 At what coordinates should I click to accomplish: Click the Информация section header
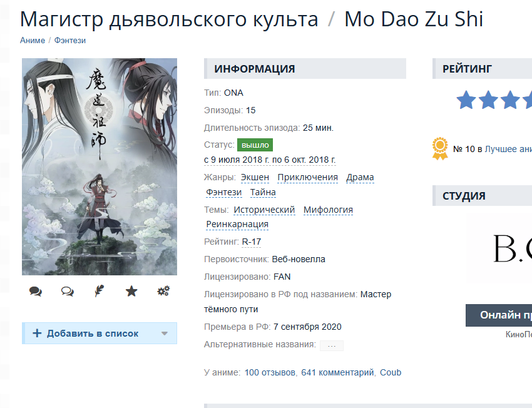point(305,68)
